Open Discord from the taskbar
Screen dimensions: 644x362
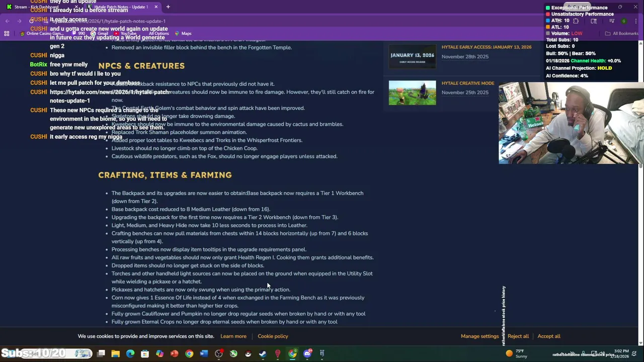(307, 353)
